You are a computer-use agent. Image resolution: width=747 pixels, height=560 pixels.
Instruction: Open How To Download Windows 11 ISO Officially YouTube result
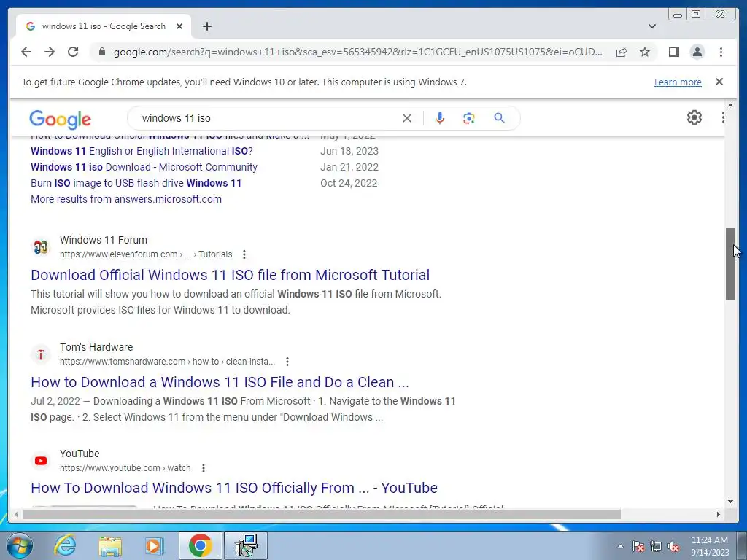click(x=234, y=488)
